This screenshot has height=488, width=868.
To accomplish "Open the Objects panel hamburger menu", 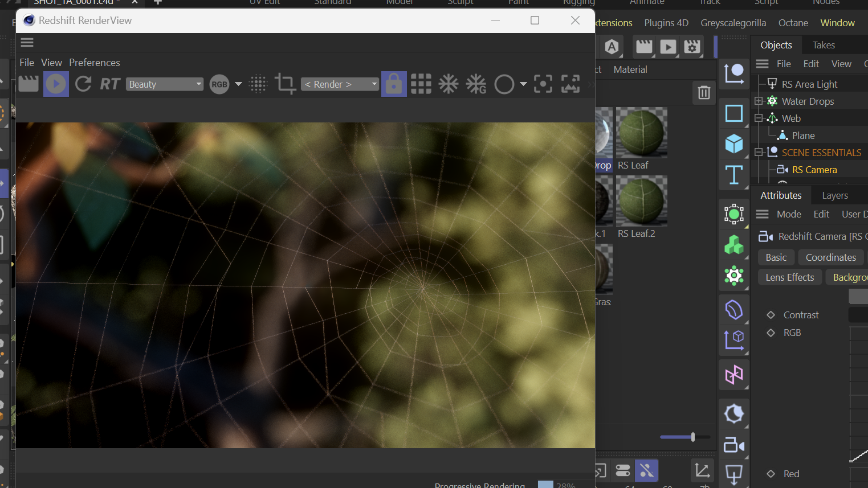I will click(x=763, y=64).
